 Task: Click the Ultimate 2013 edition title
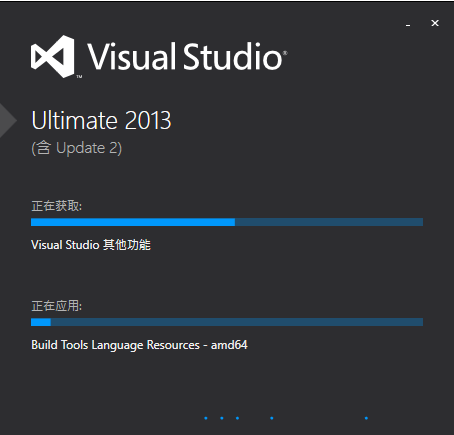click(x=101, y=120)
